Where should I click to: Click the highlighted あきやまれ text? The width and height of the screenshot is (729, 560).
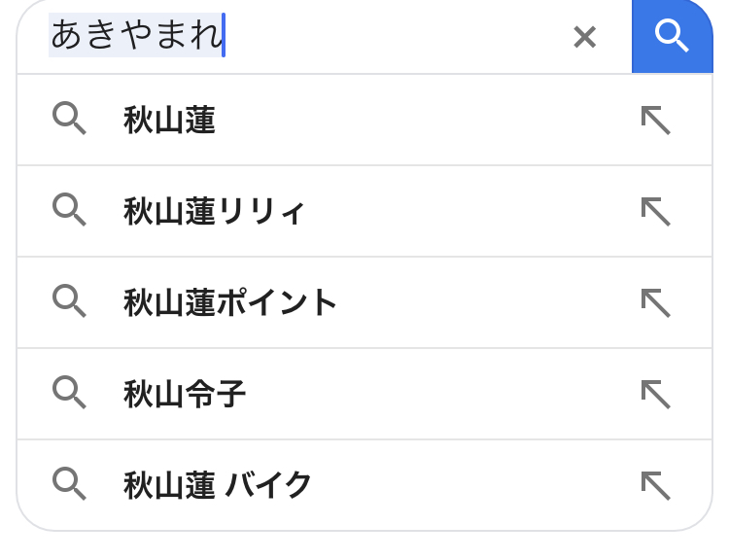tap(136, 36)
